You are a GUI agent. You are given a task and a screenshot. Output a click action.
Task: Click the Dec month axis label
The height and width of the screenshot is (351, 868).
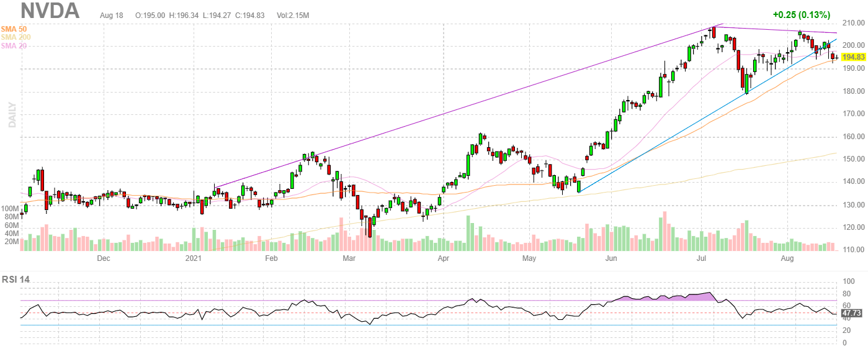pyautogui.click(x=103, y=258)
